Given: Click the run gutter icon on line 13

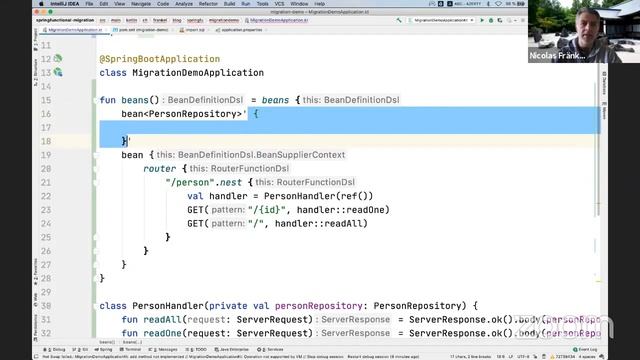Looking at the screenshot, I should 58,72.
